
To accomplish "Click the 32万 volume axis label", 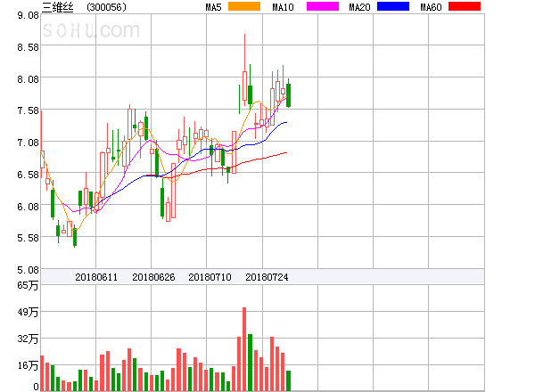I will 28,339.
